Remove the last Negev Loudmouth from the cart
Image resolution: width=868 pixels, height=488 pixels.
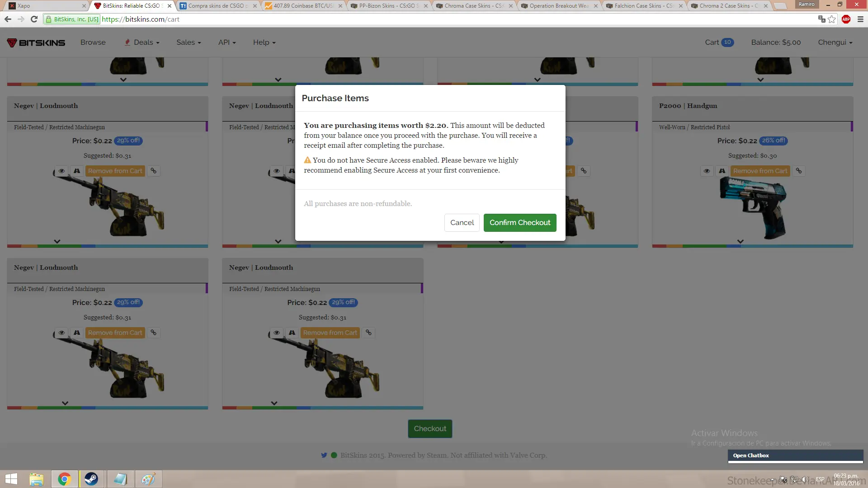[x=330, y=333]
